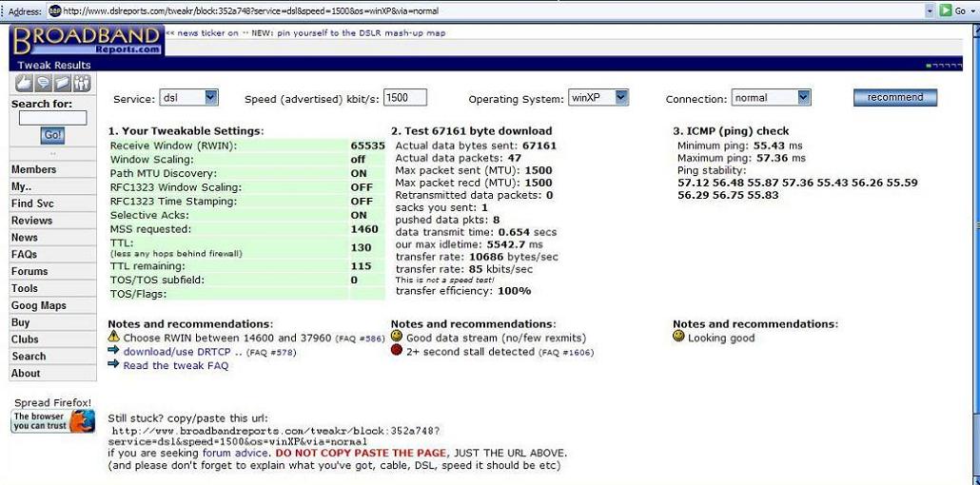Click the Read the tweak FAQ link

[x=176, y=365]
